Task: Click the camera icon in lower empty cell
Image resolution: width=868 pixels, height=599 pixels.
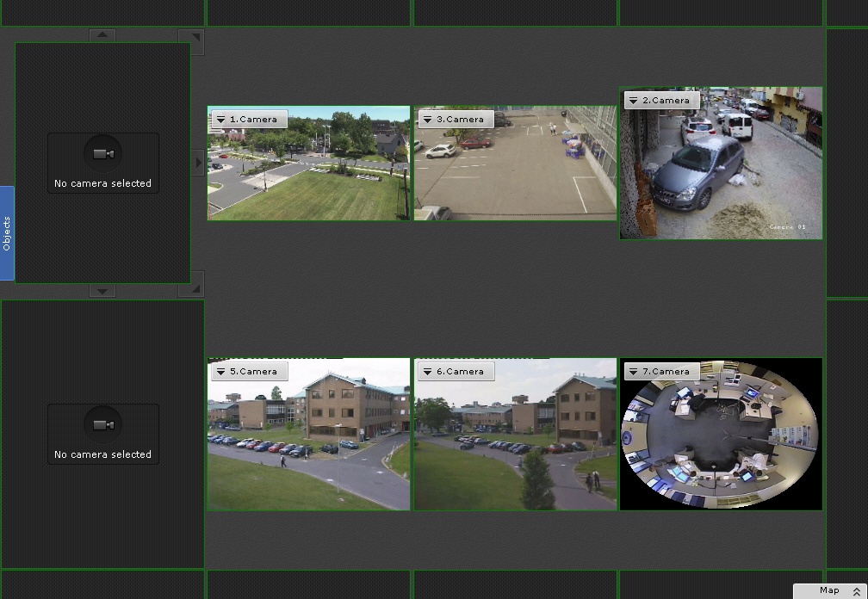Action: click(103, 424)
